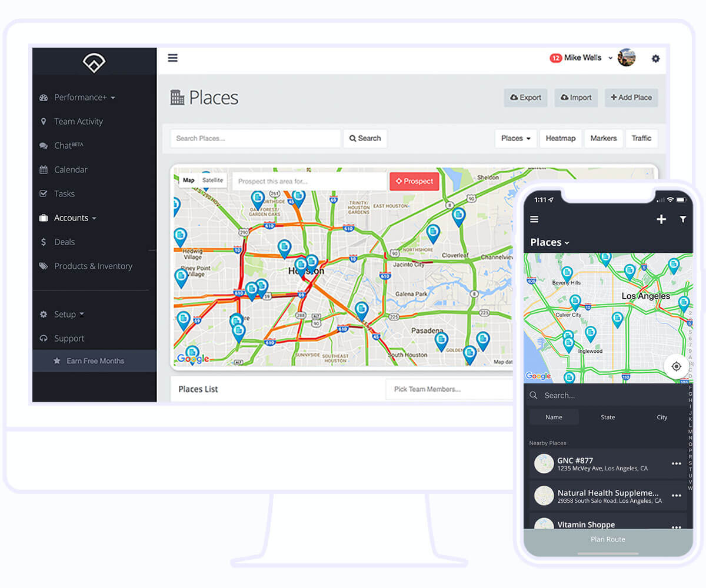Click the Import button
The height and width of the screenshot is (588, 706).
click(x=576, y=98)
